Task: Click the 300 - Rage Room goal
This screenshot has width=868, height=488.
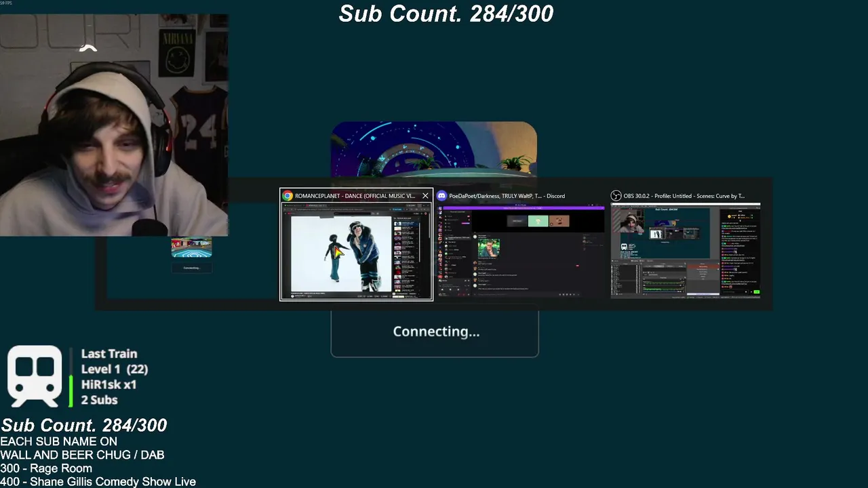Action: coord(46,468)
